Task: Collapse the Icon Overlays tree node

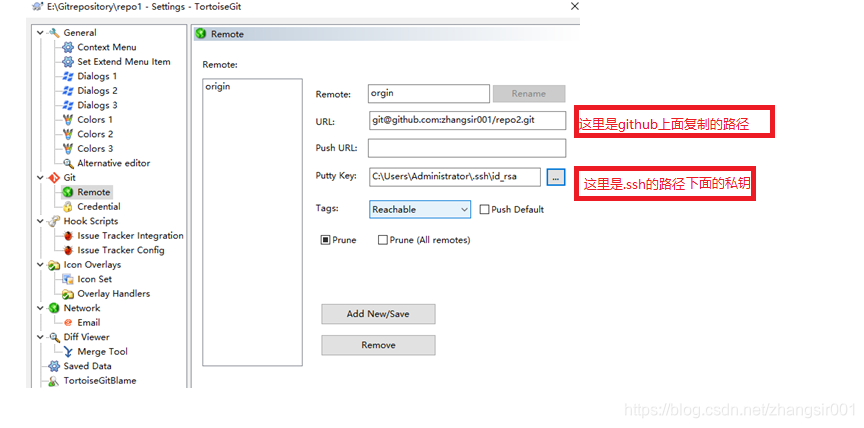Action: pyautogui.click(x=40, y=265)
